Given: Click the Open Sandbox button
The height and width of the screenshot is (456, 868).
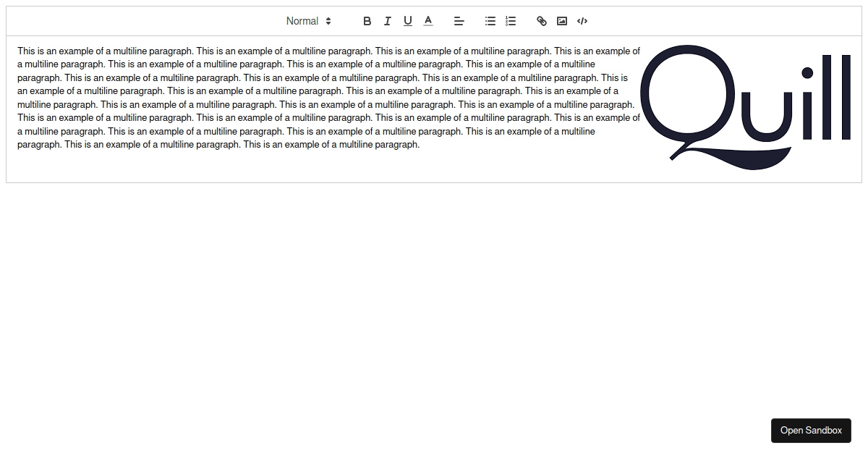Looking at the screenshot, I should [x=811, y=431].
